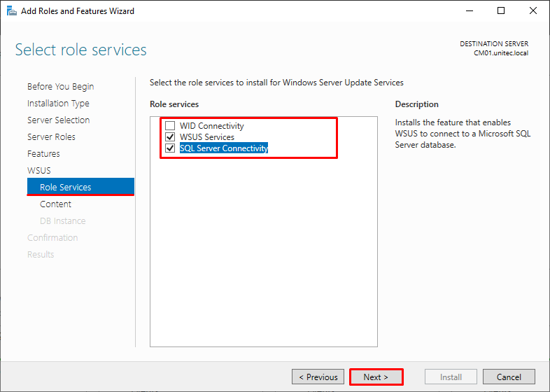Close the Add Roles and Features Wizard

tap(533, 11)
